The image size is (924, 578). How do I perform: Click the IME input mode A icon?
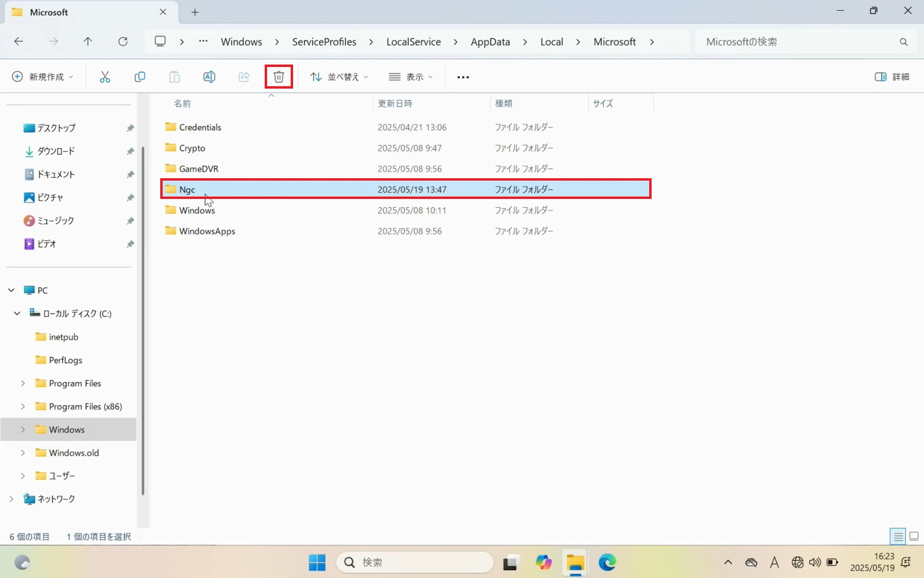[x=774, y=562]
